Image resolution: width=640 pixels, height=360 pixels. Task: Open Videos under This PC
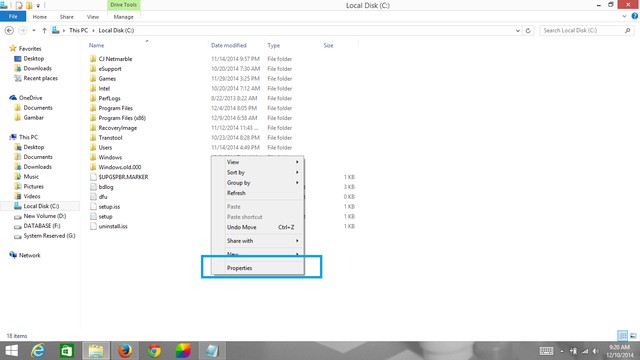pyautogui.click(x=32, y=196)
